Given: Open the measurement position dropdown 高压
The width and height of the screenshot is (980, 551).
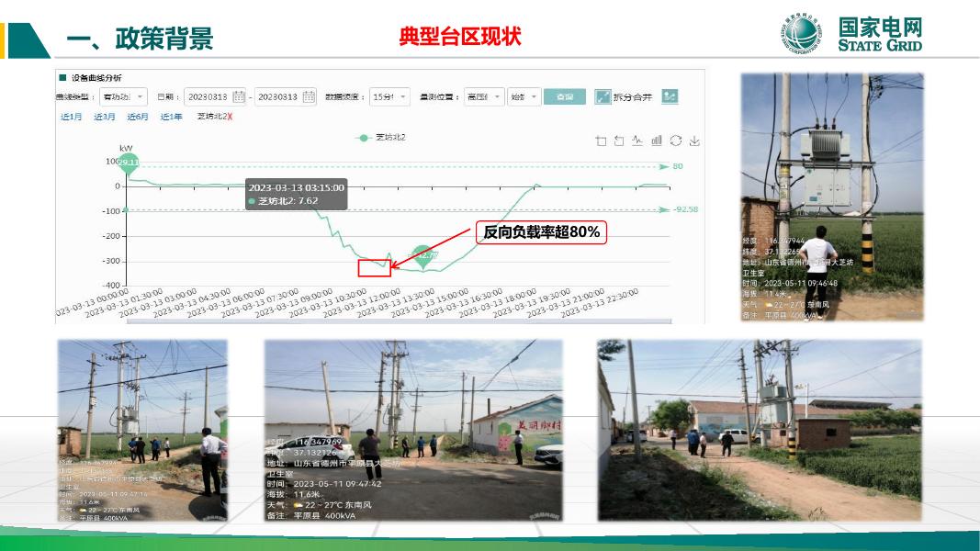Looking at the screenshot, I should point(484,96).
